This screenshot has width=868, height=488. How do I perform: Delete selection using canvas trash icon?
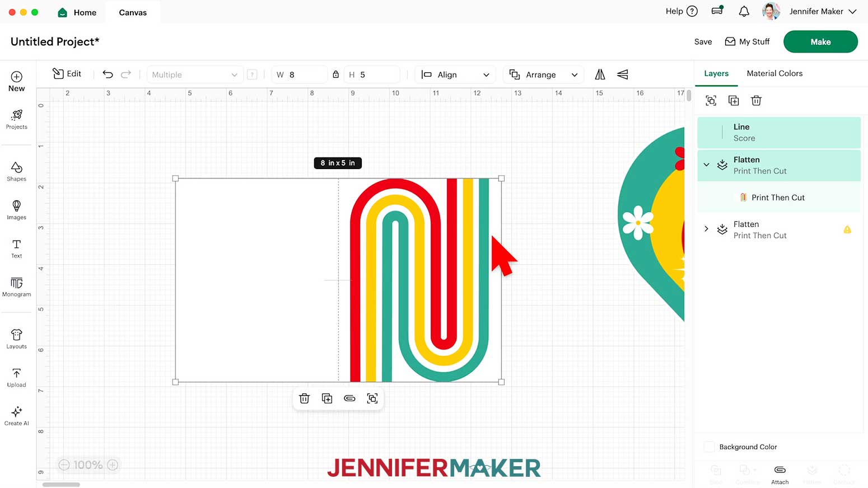point(305,398)
